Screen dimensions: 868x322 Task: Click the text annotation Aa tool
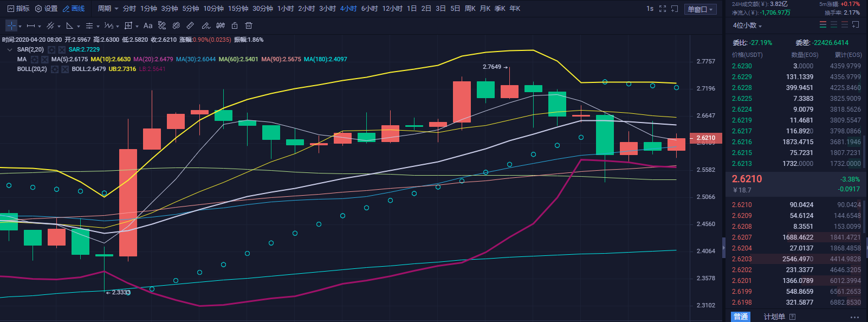[148, 25]
